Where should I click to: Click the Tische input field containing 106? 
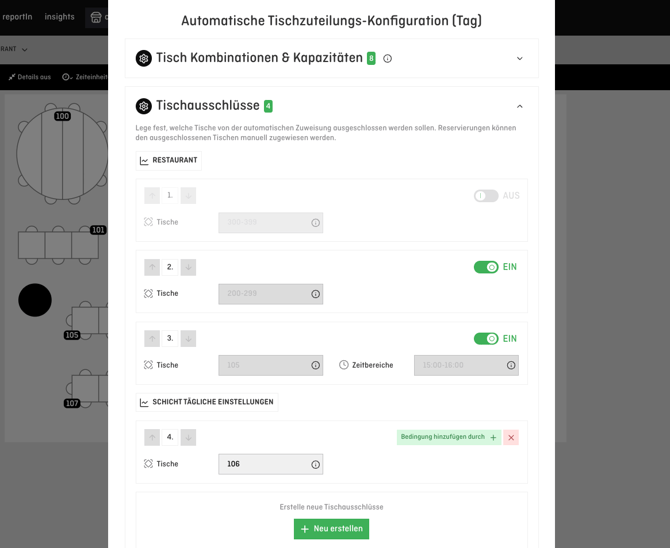tap(263, 465)
